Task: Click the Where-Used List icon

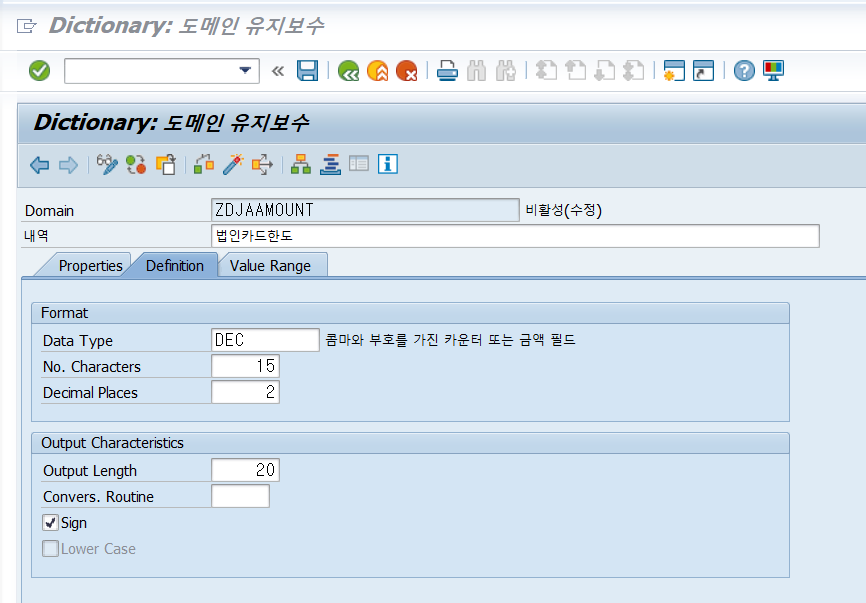Action: pyautogui.click(x=262, y=165)
